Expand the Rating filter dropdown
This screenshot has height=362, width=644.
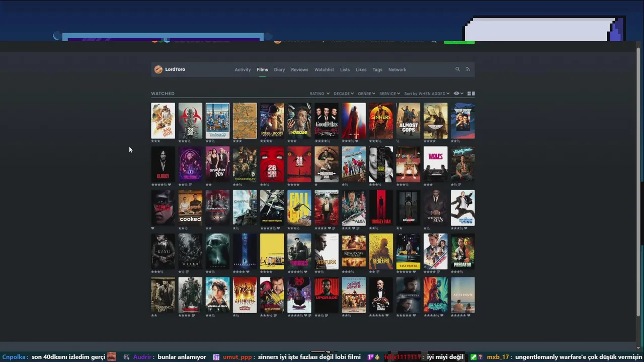coord(319,94)
